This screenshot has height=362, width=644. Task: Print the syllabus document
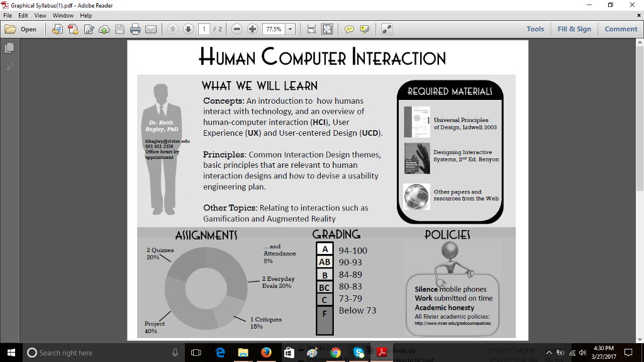tap(135, 28)
